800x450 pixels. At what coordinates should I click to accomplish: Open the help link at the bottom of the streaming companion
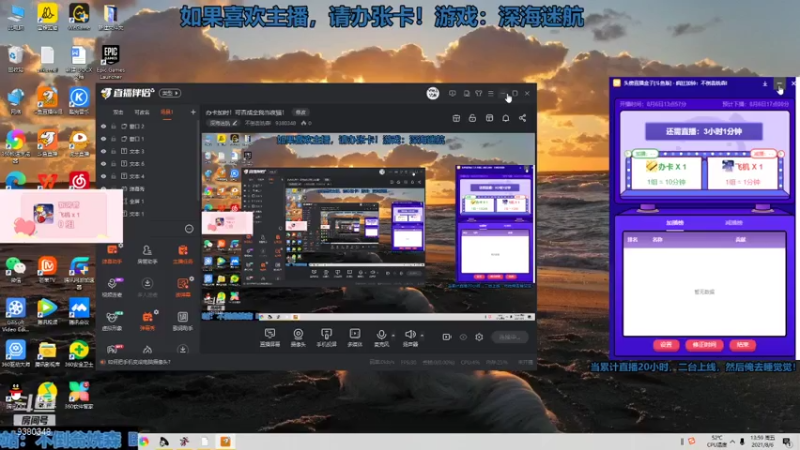tap(139, 362)
